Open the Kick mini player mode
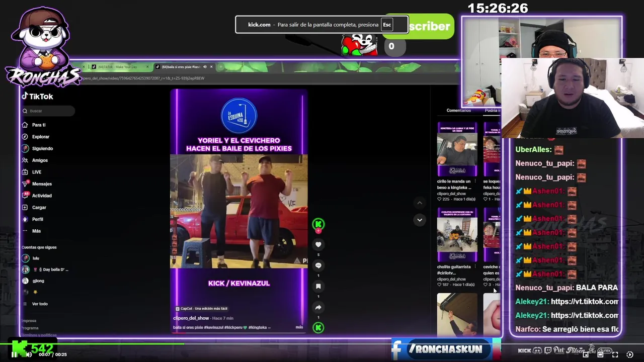Image resolution: width=644 pixels, height=362 pixels. 586,354
